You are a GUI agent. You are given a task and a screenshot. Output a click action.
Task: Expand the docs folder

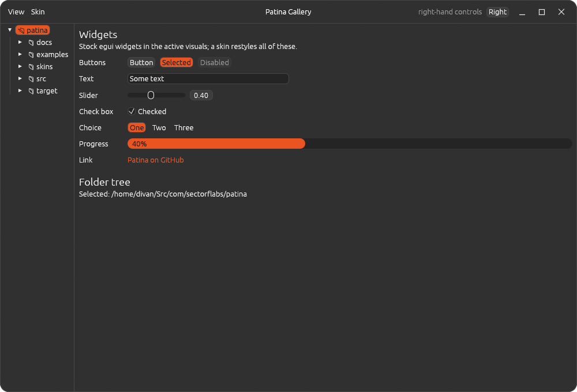pyautogui.click(x=20, y=42)
